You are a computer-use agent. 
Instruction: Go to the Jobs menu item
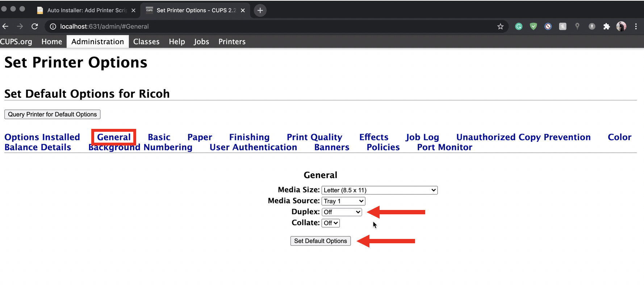click(201, 42)
